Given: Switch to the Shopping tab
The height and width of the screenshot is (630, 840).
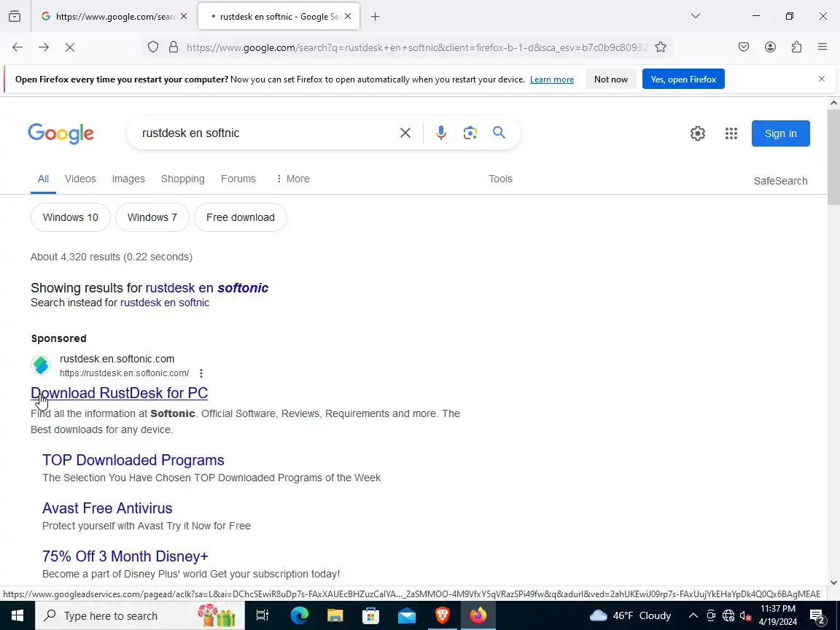Looking at the screenshot, I should 183,179.
